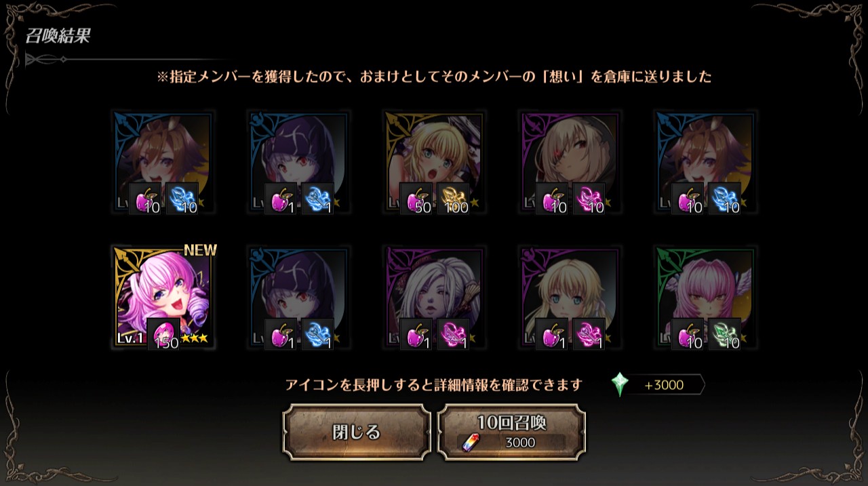This screenshot has height=486, width=868.
Task: Select the gold-framed blonde character card
Action: tap(435, 163)
